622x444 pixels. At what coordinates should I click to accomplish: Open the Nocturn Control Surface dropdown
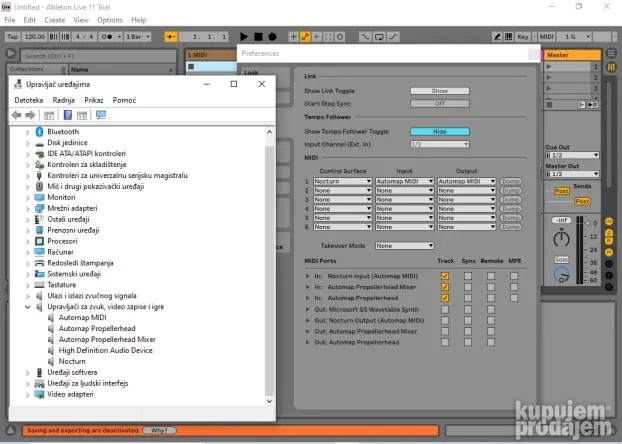[x=342, y=181]
